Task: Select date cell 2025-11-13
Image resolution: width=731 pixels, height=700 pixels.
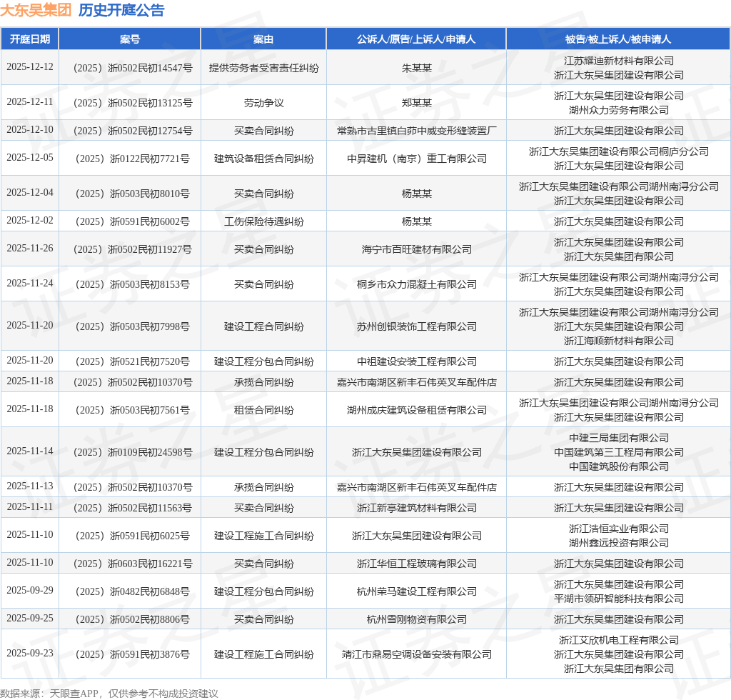Action: tap(30, 486)
